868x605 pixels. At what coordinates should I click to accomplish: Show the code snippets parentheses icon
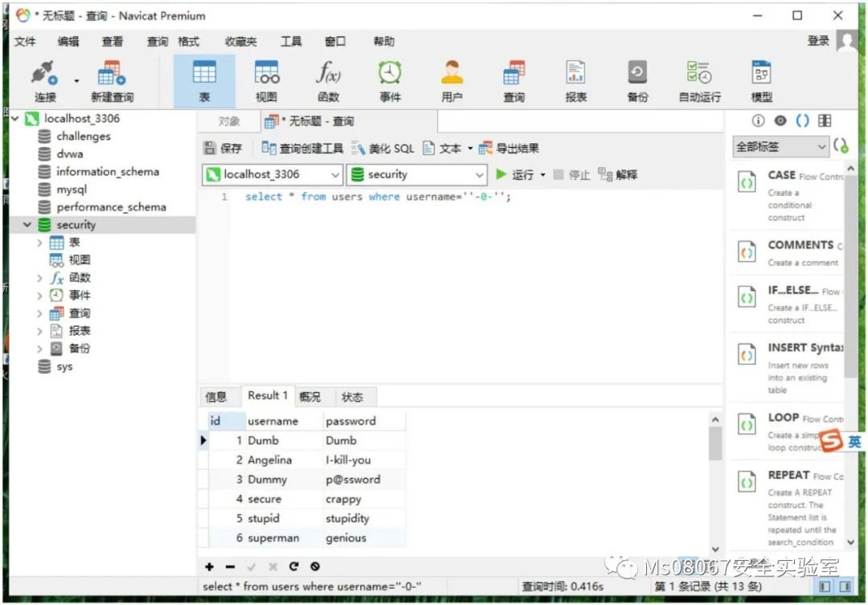click(802, 121)
